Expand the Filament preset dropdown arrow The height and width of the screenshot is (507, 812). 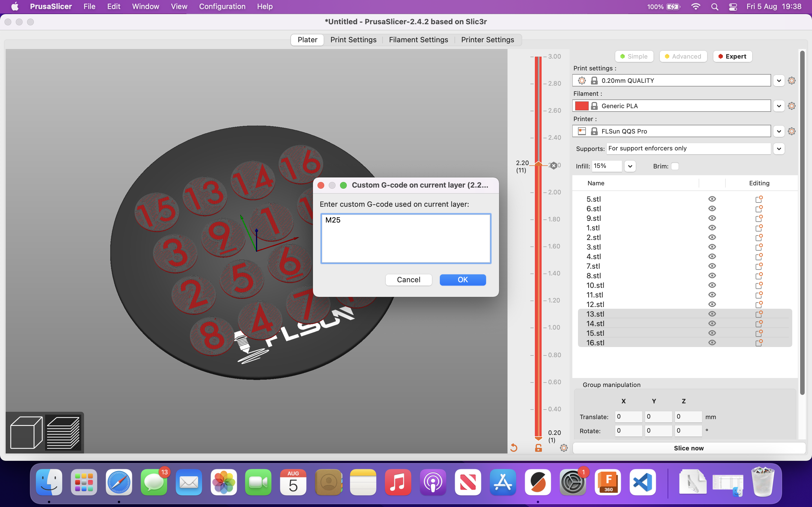click(779, 106)
